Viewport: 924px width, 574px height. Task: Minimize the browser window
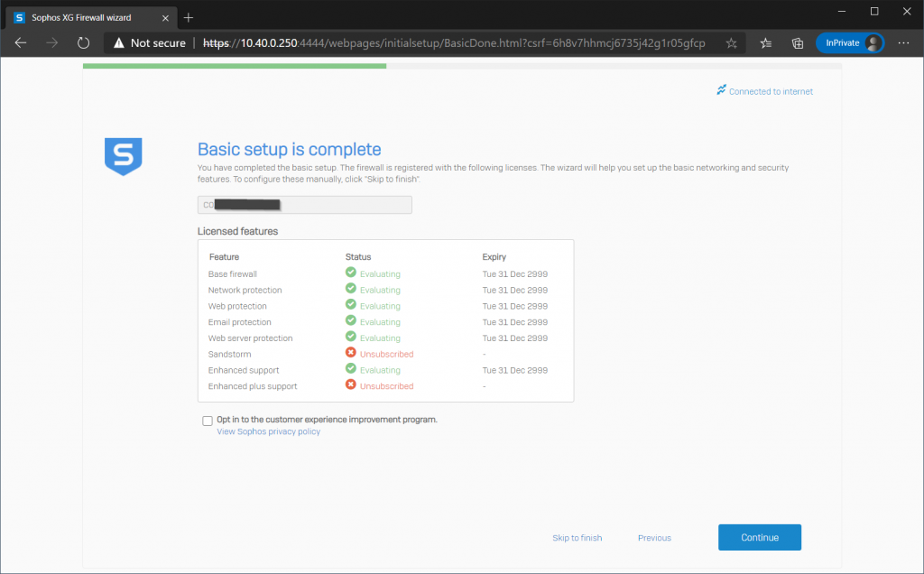click(842, 12)
